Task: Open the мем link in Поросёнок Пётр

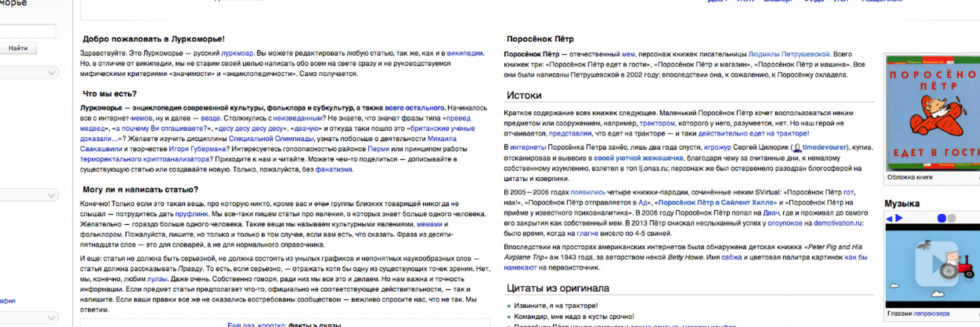Action: [629, 54]
